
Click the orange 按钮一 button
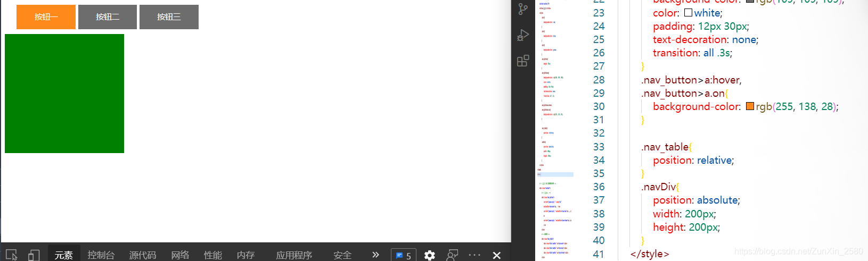[46, 17]
